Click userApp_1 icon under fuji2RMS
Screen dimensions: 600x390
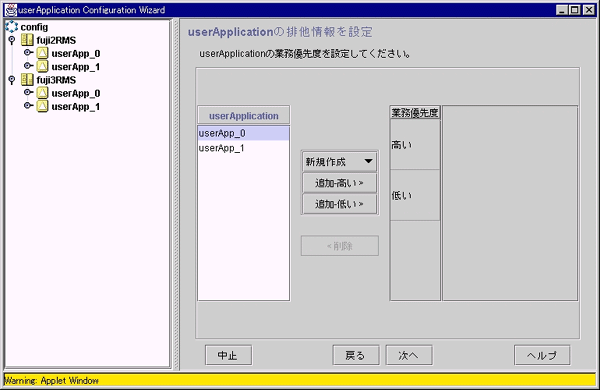click(x=42, y=67)
